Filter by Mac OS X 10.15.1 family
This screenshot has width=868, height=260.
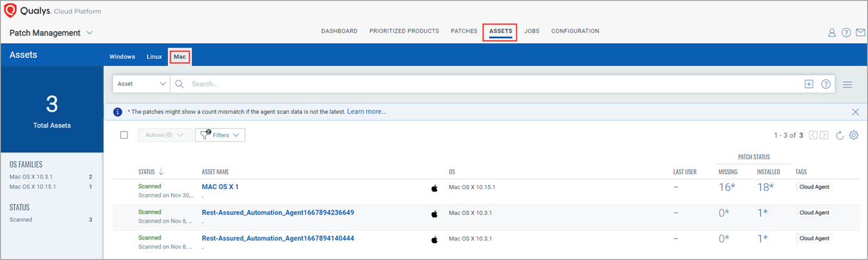tap(32, 186)
